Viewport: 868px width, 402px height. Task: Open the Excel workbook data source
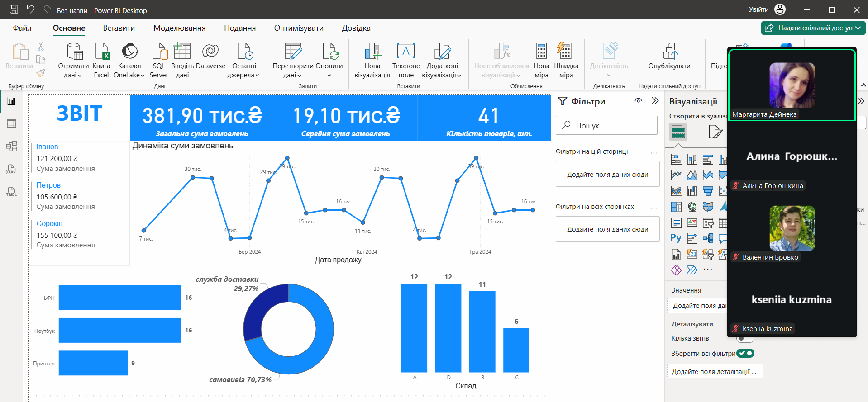(101, 61)
